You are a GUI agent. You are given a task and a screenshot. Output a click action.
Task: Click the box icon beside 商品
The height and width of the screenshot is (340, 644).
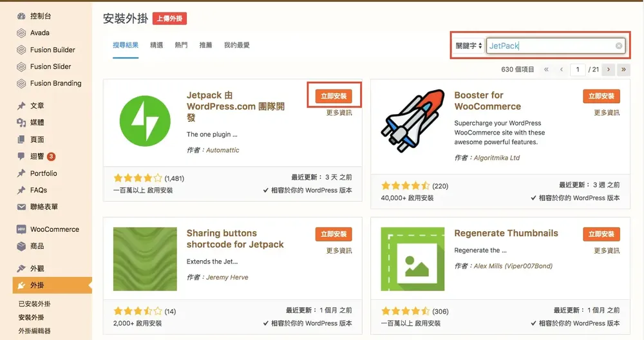point(21,246)
